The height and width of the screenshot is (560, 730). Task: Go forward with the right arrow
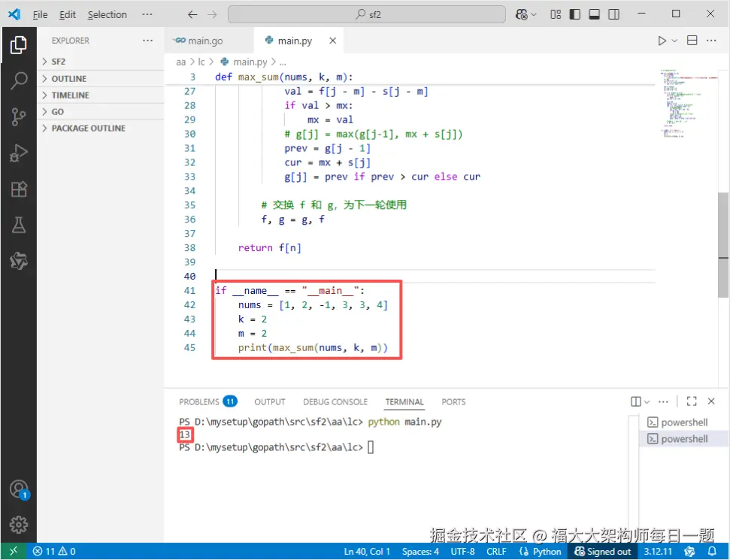(212, 14)
